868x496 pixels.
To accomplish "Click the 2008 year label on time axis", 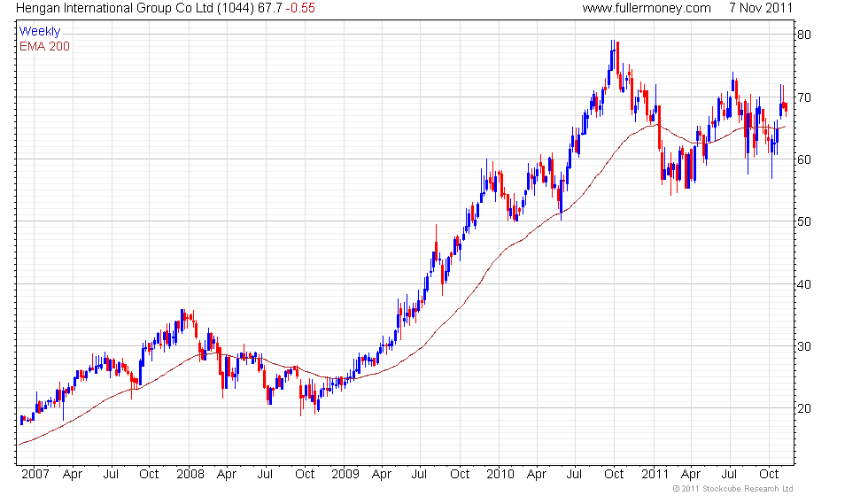I will click(x=190, y=475).
